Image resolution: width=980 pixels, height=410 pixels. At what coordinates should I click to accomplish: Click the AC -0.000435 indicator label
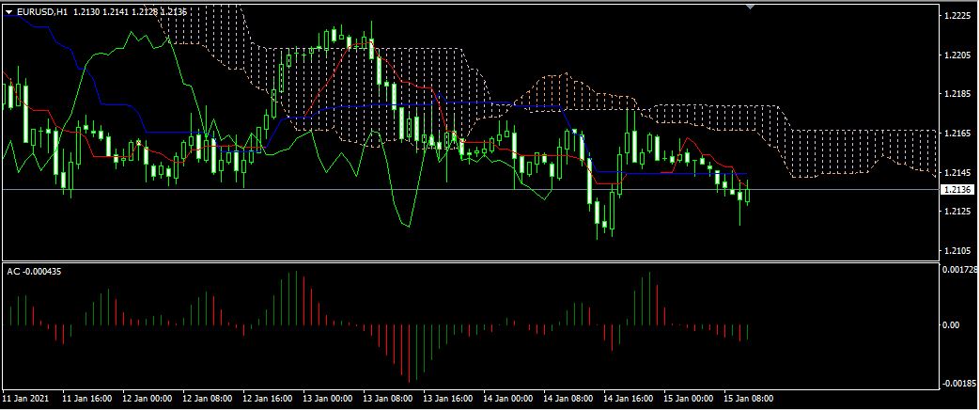pyautogui.click(x=35, y=271)
